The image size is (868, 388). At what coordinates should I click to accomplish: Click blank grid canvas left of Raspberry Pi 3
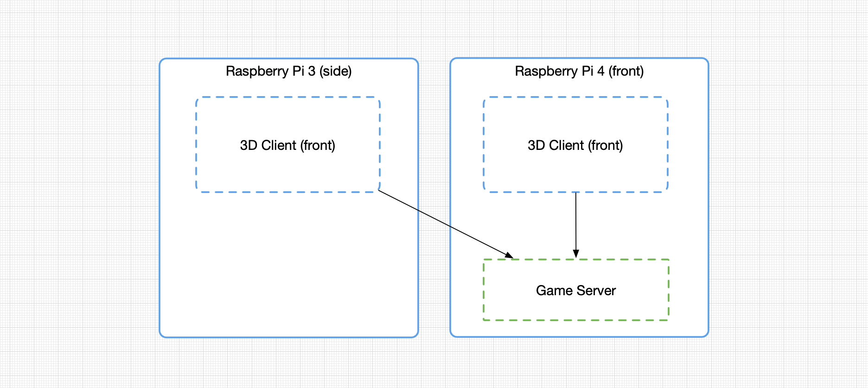79,195
